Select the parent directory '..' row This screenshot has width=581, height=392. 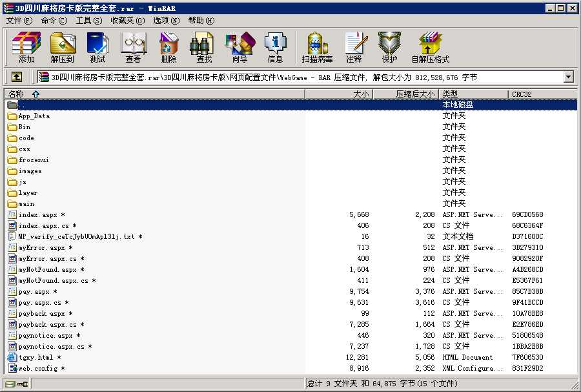(x=291, y=105)
